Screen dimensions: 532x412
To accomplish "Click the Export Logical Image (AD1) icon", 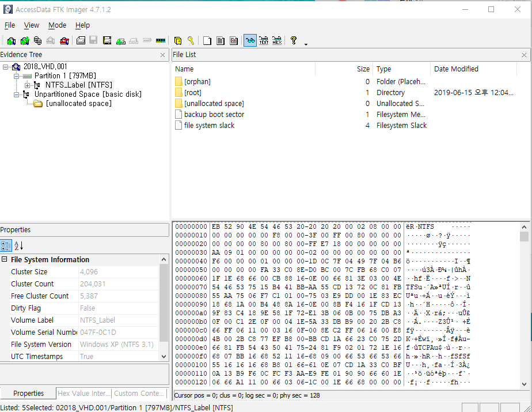I will point(107,41).
